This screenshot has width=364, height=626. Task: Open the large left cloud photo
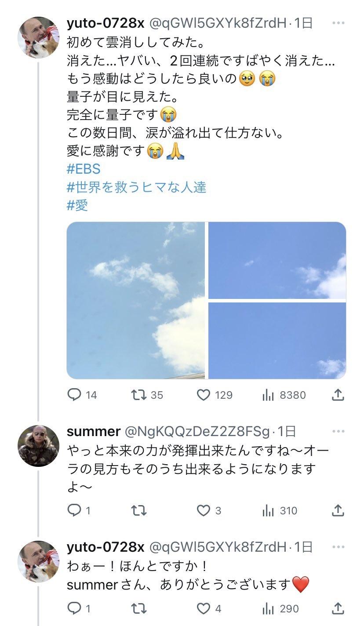[135, 300]
